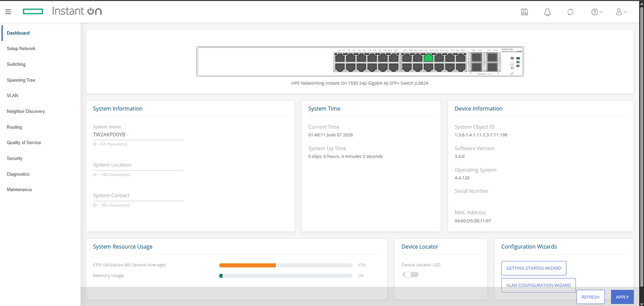Select the Operating System 4.4.120 value

[x=462, y=178]
